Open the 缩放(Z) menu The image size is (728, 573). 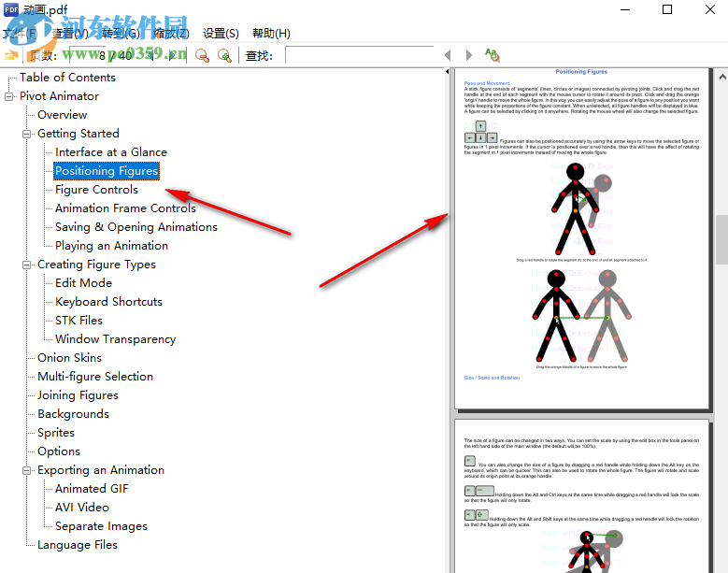tap(171, 34)
